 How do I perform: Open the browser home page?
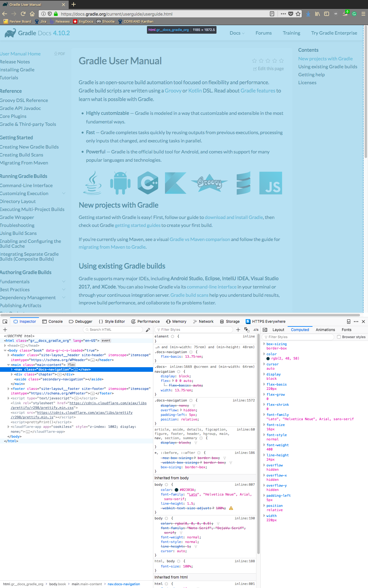click(x=32, y=14)
